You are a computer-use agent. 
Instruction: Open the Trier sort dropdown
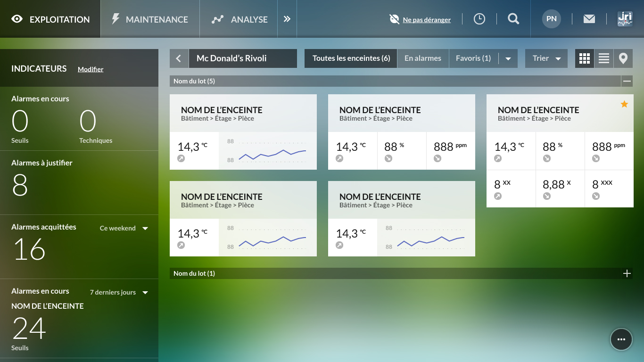pos(546,58)
